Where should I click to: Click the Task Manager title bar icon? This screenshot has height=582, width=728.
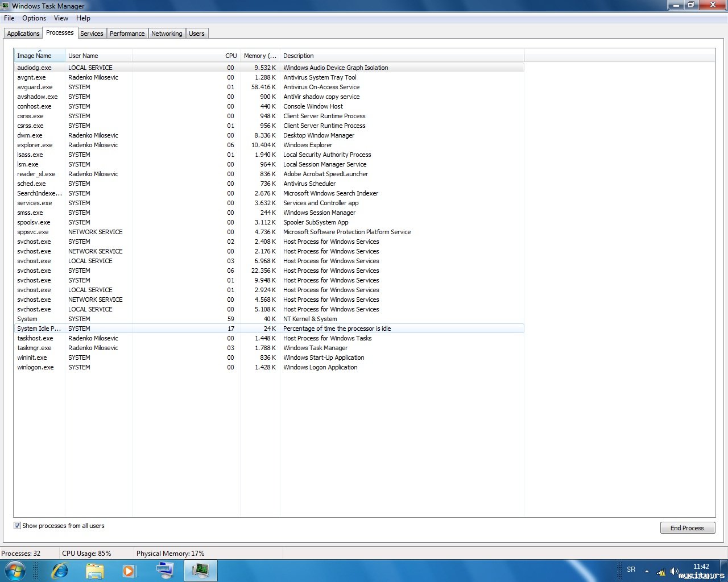(x=5, y=6)
